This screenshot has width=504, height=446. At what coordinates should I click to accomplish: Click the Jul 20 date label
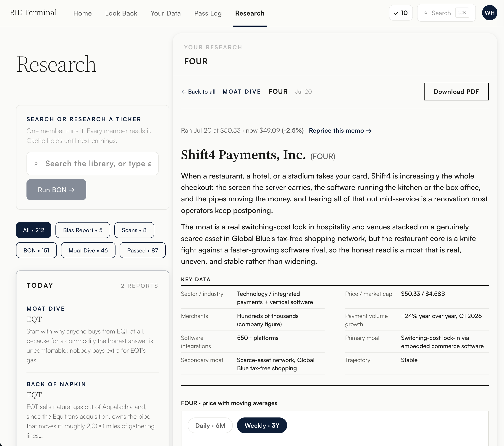[303, 92]
